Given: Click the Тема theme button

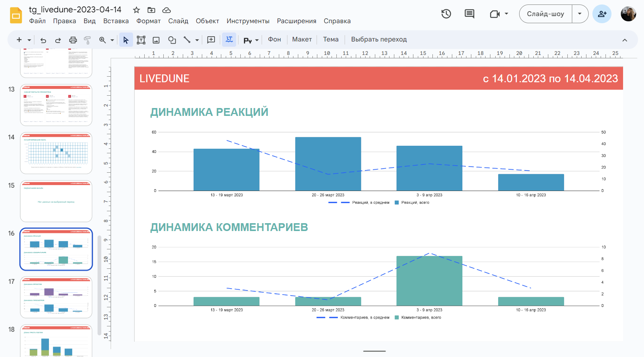Looking at the screenshot, I should click(331, 39).
